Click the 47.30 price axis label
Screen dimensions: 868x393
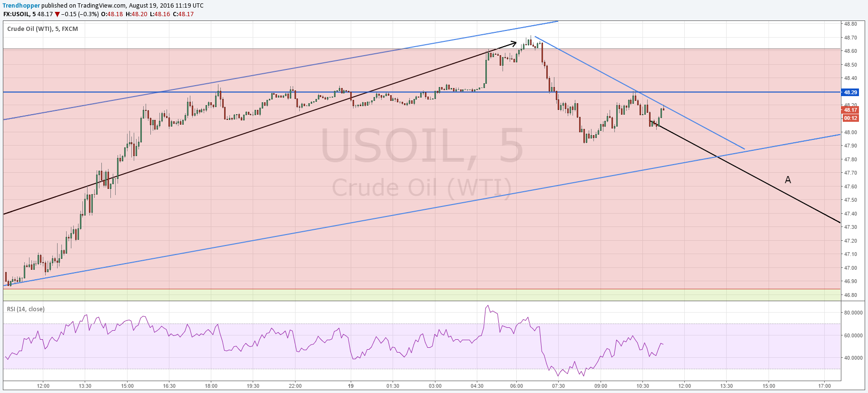click(850, 227)
